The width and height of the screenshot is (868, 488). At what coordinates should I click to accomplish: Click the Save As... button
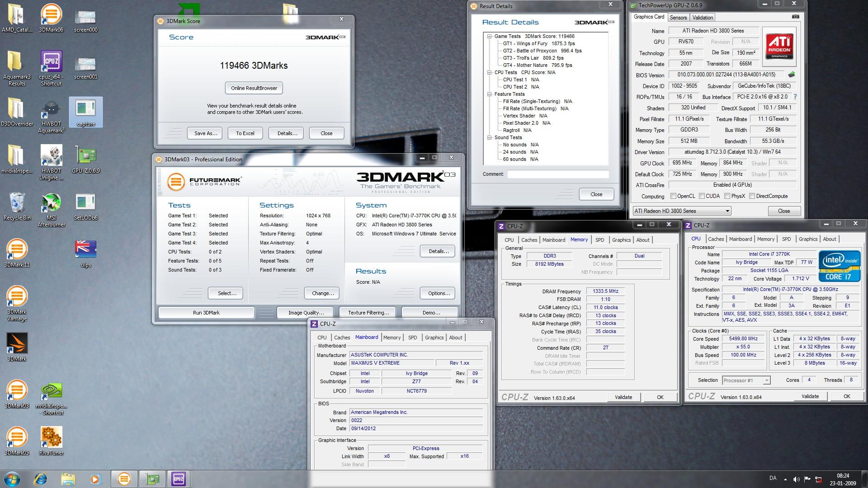click(x=206, y=133)
